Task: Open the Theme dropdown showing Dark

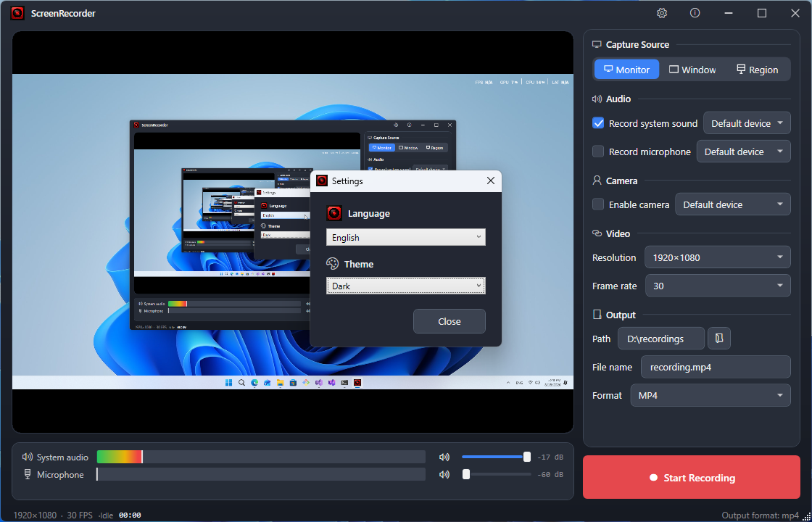Action: coord(406,286)
